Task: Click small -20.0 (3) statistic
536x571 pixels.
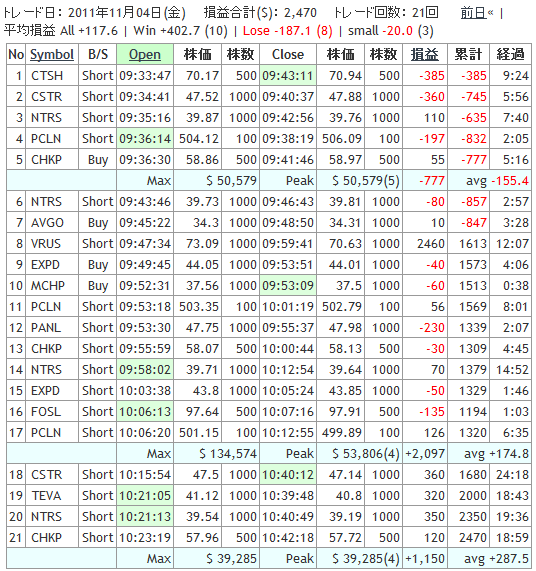Action: pos(391,31)
